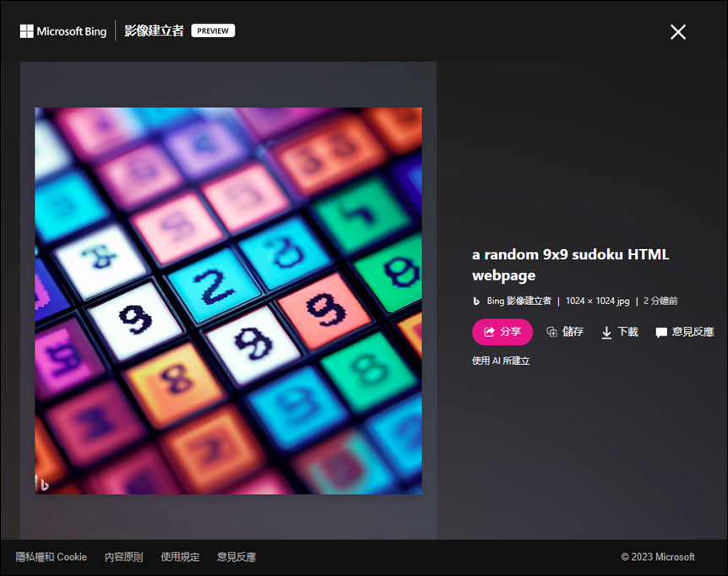Image resolution: width=728 pixels, height=576 pixels.
Task: Click the Microsoft Bing logo
Action: pyautogui.click(x=63, y=31)
